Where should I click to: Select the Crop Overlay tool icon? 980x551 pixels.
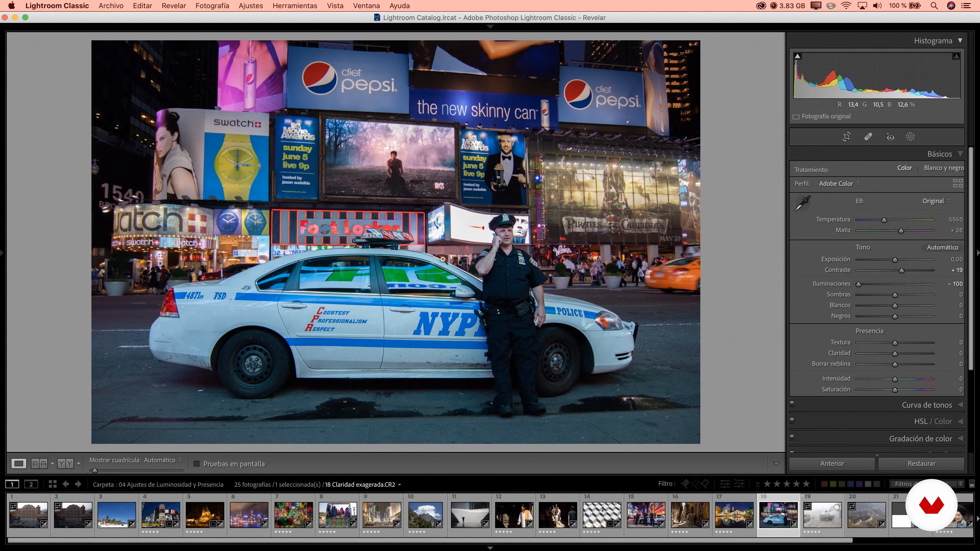(x=847, y=137)
